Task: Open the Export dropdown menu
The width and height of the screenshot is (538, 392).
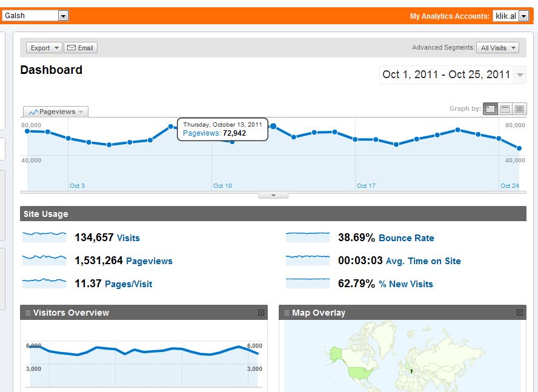Action: point(44,48)
